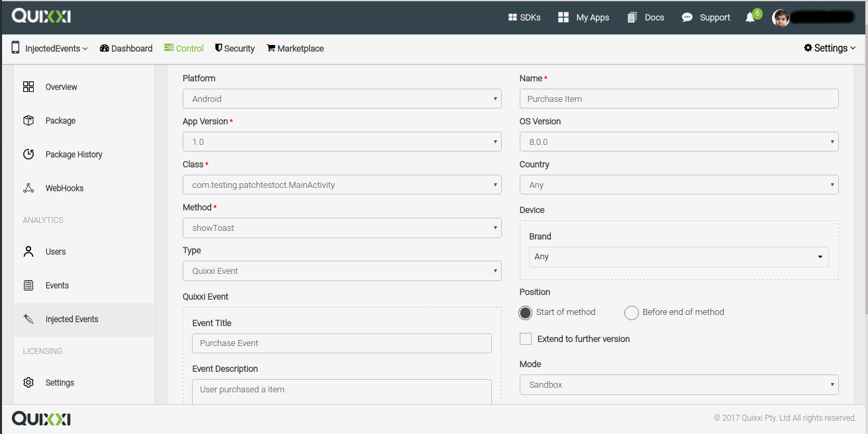Screen dimensions: 868x434
Task: Select Start of method radio button
Action: coord(526,313)
